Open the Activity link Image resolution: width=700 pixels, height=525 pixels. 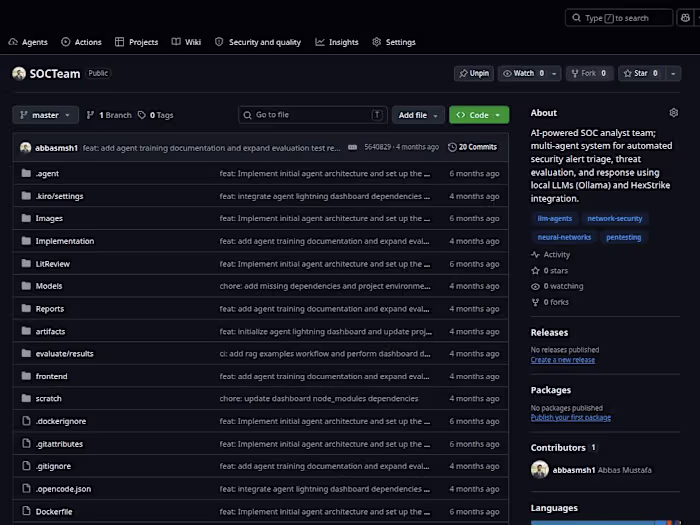(x=550, y=254)
